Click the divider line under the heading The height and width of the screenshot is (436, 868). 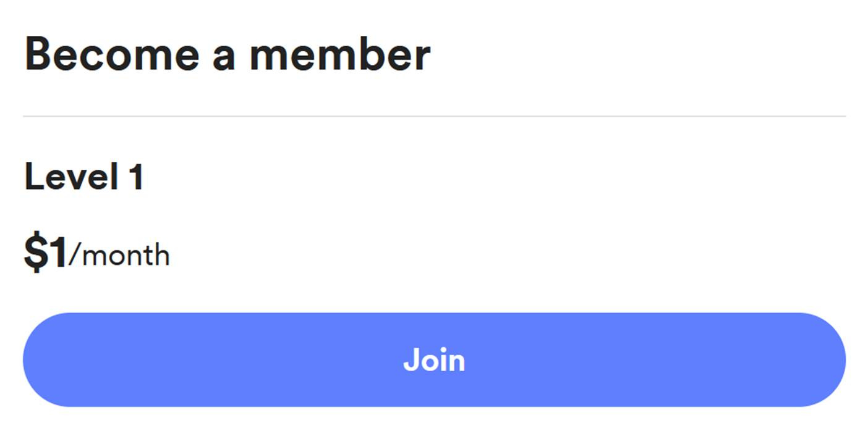tap(434, 114)
